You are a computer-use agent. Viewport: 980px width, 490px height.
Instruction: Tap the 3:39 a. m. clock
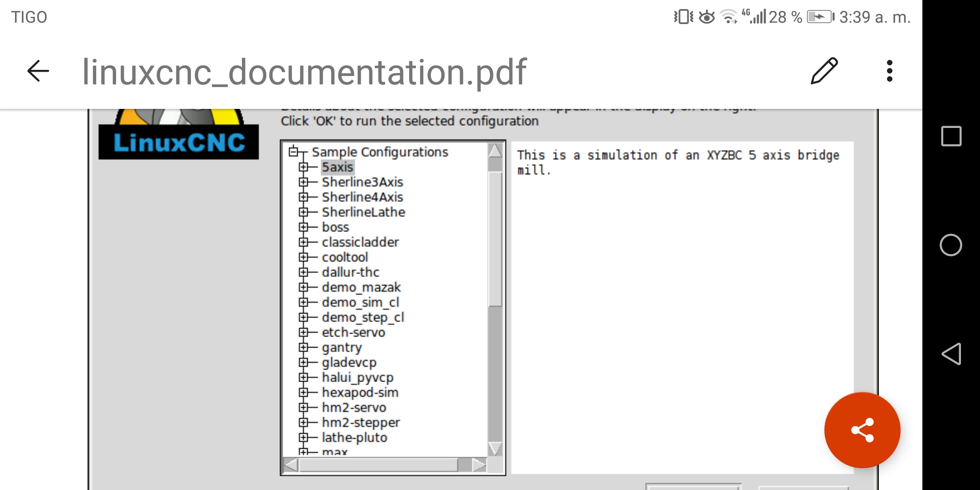pyautogui.click(x=874, y=17)
